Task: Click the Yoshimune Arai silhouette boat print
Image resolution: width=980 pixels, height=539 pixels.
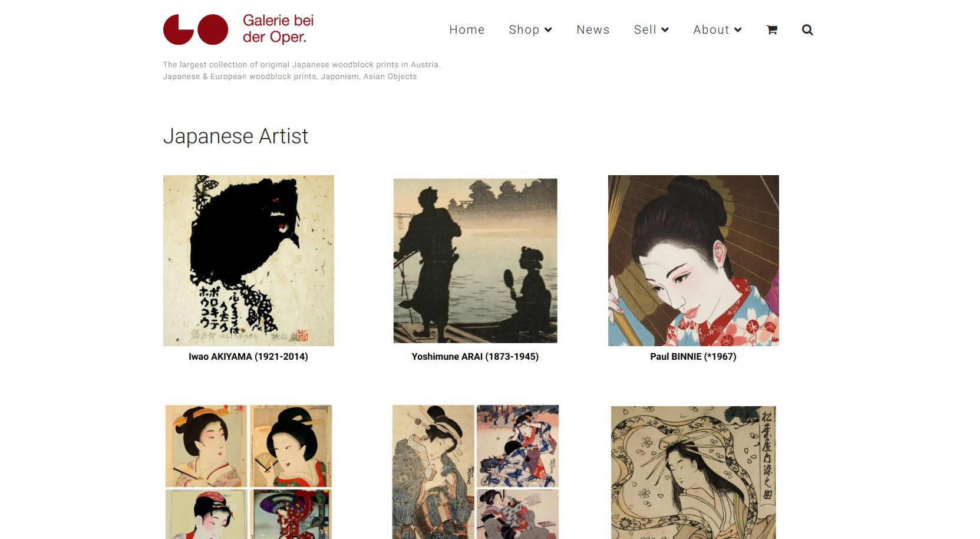Action: 475,260
